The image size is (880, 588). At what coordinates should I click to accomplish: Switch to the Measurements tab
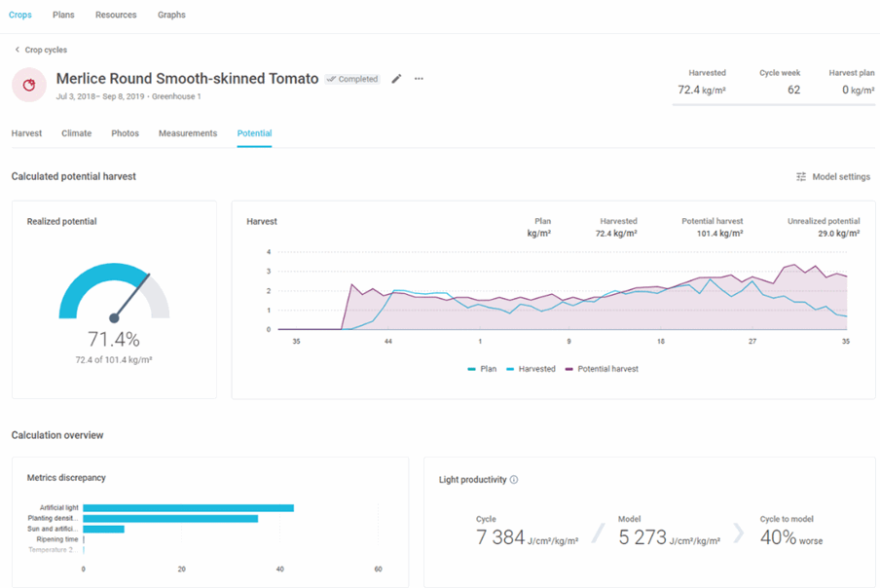coord(188,133)
